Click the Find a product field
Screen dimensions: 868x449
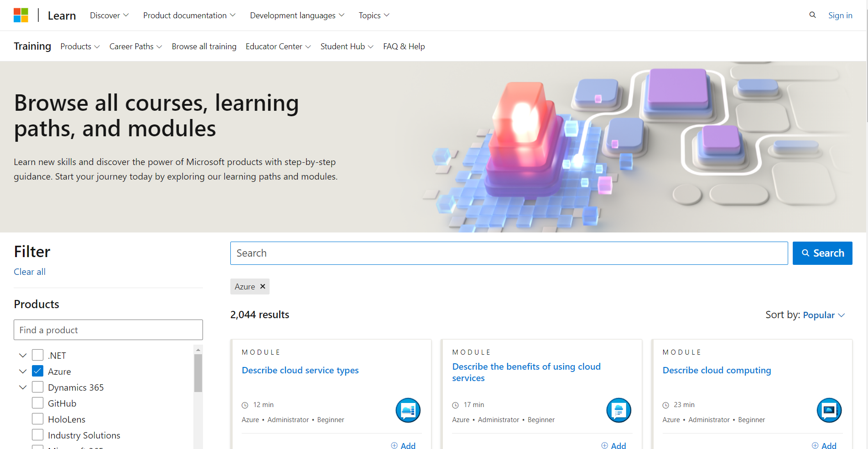(108, 330)
